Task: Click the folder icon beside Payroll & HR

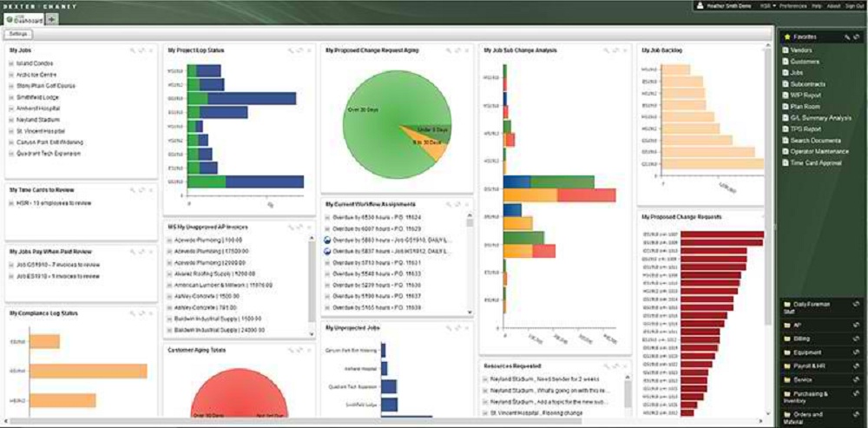Action: click(x=786, y=366)
